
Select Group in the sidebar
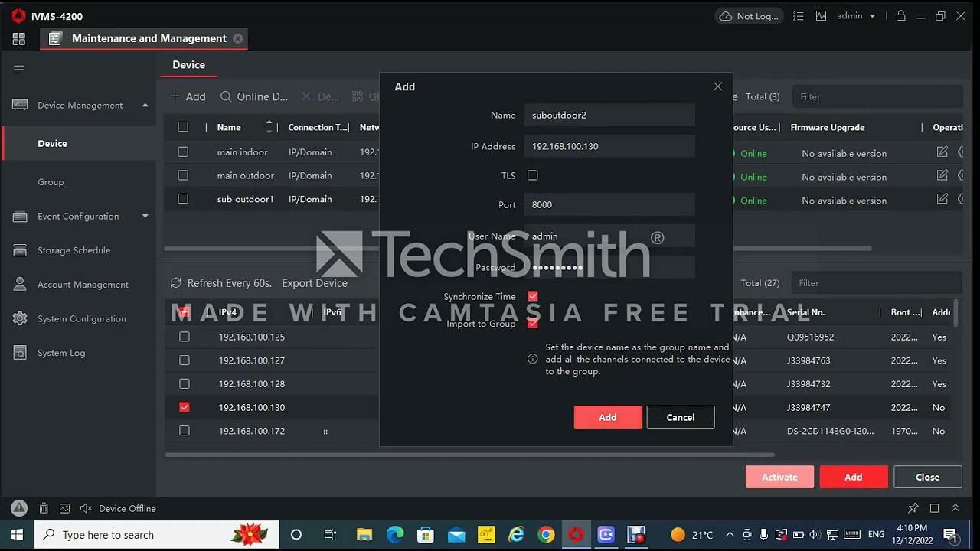51,182
